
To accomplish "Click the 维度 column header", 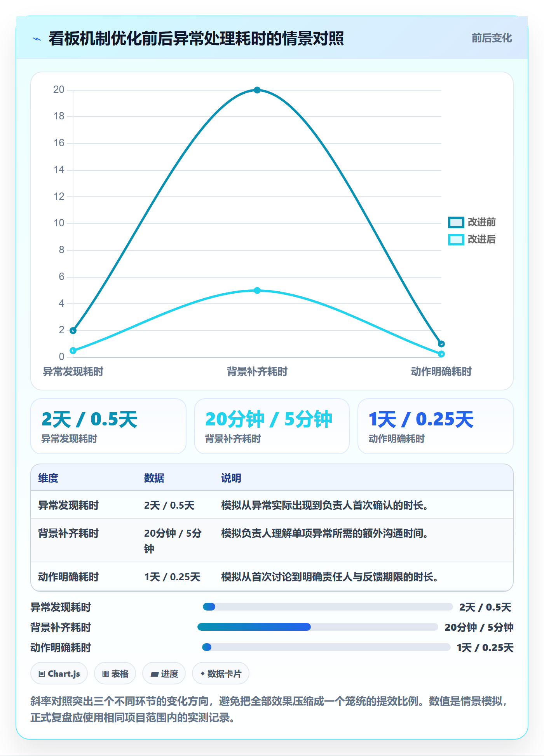I will coord(48,478).
